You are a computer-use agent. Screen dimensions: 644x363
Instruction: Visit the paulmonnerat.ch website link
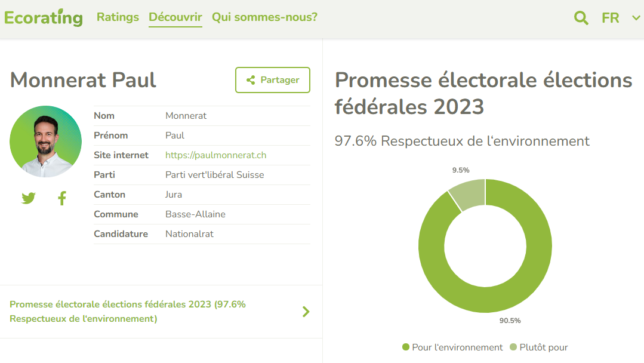[x=215, y=155]
